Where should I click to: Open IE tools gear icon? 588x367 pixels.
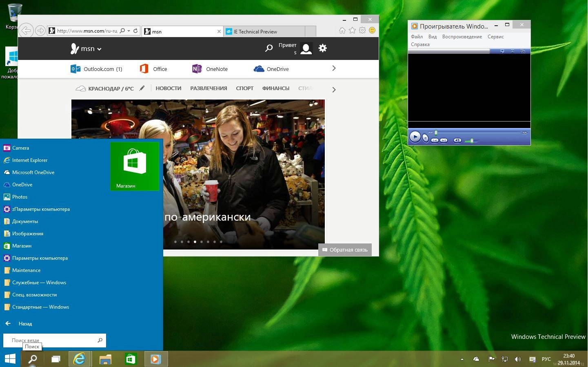362,30
